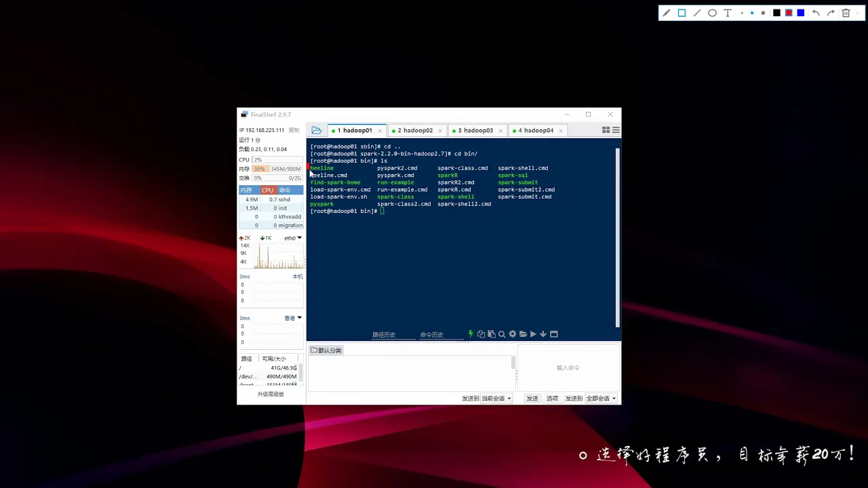Image resolution: width=868 pixels, height=488 pixels.
Task: Open terminal search magnifier icon
Action: click(x=502, y=334)
